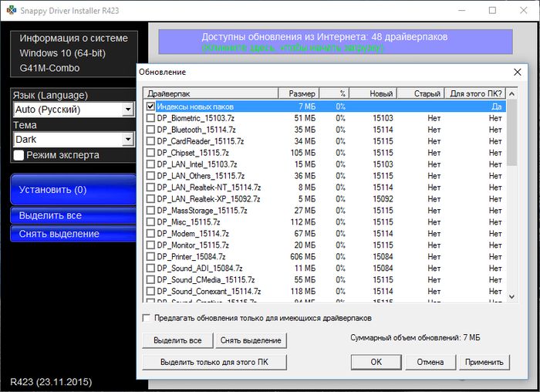Click the driverpack list vertical scrollbar
The image size is (540, 392).
click(511, 201)
